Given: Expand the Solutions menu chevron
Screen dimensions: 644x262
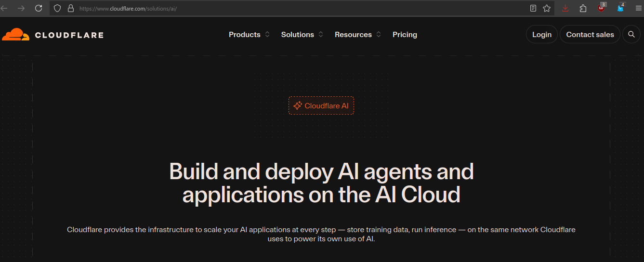Looking at the screenshot, I should [321, 34].
